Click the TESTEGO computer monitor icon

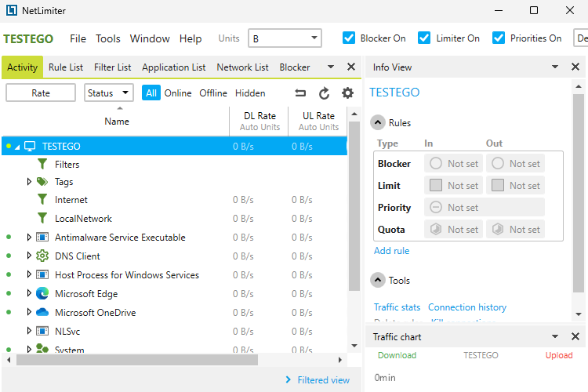pyautogui.click(x=30, y=146)
